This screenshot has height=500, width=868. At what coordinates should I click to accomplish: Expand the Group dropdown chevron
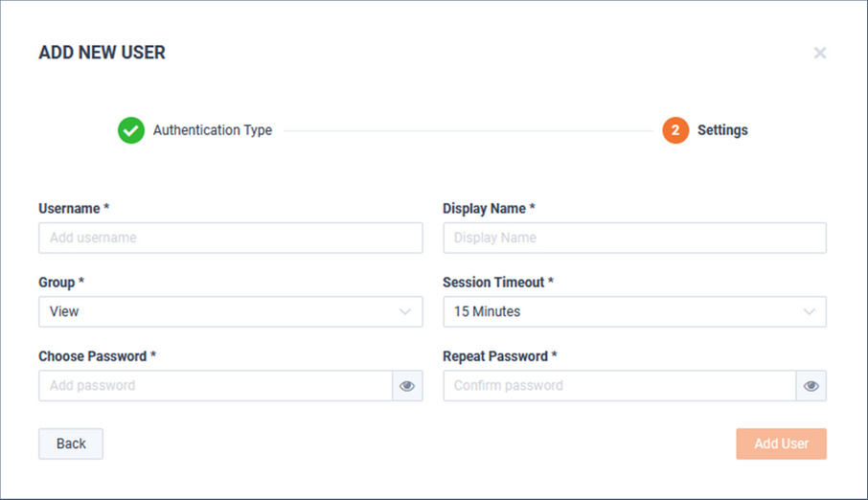point(405,311)
